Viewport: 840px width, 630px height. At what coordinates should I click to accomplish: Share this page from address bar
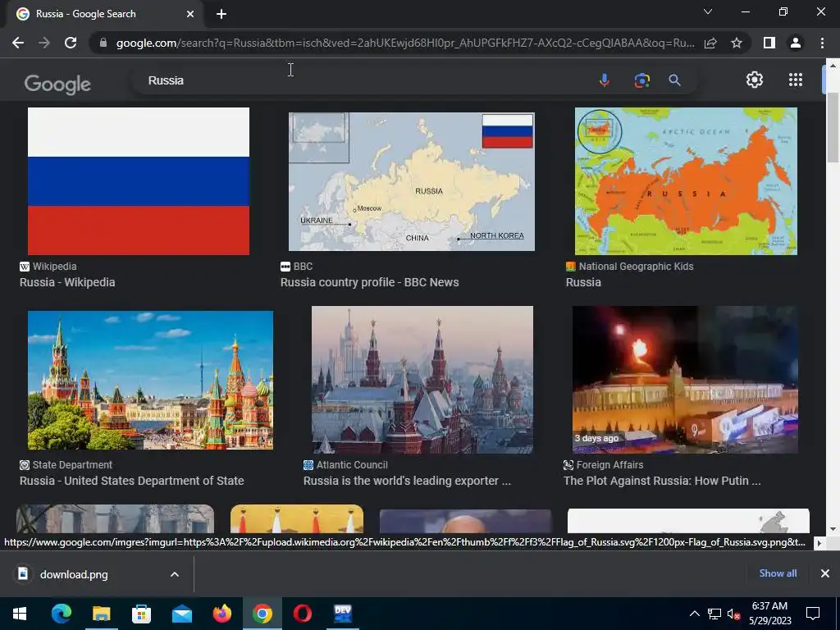[710, 43]
